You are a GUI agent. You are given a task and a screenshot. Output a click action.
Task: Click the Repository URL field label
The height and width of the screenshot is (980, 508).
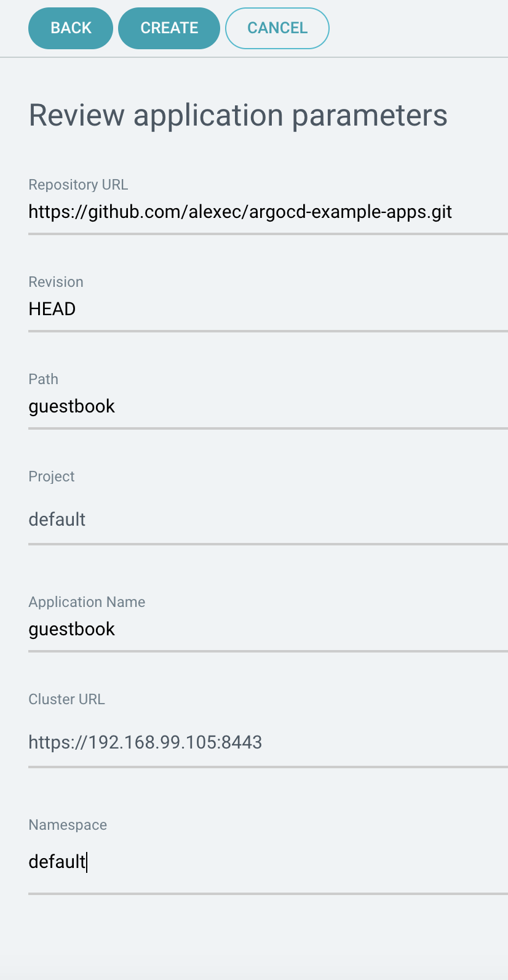click(78, 184)
